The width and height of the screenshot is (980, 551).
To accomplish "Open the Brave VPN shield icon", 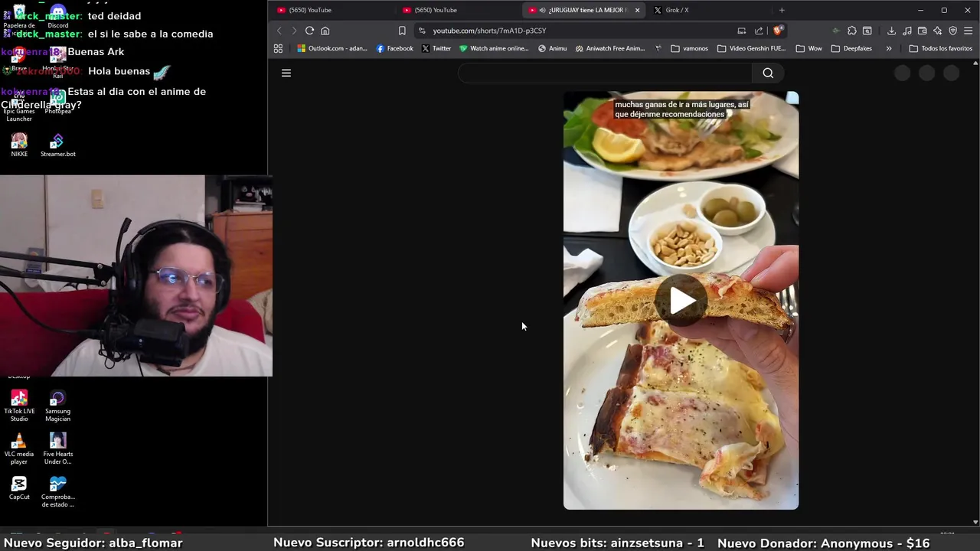I will coord(953,31).
